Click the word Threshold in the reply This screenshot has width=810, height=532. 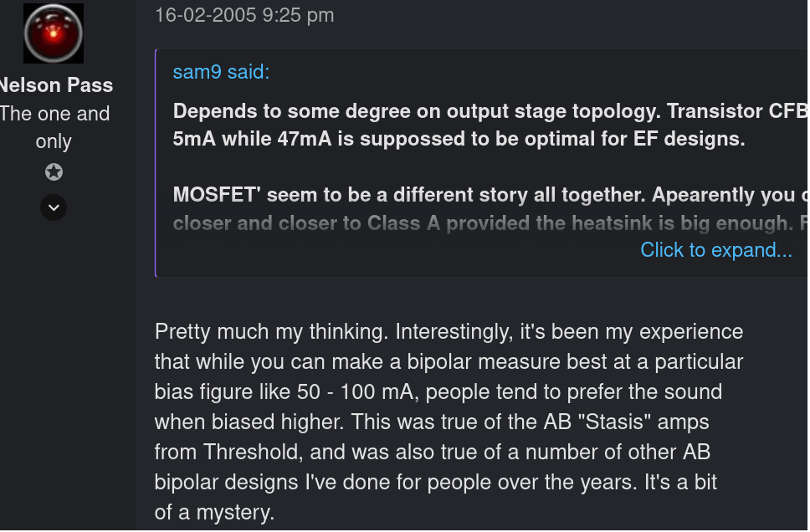[x=252, y=452]
